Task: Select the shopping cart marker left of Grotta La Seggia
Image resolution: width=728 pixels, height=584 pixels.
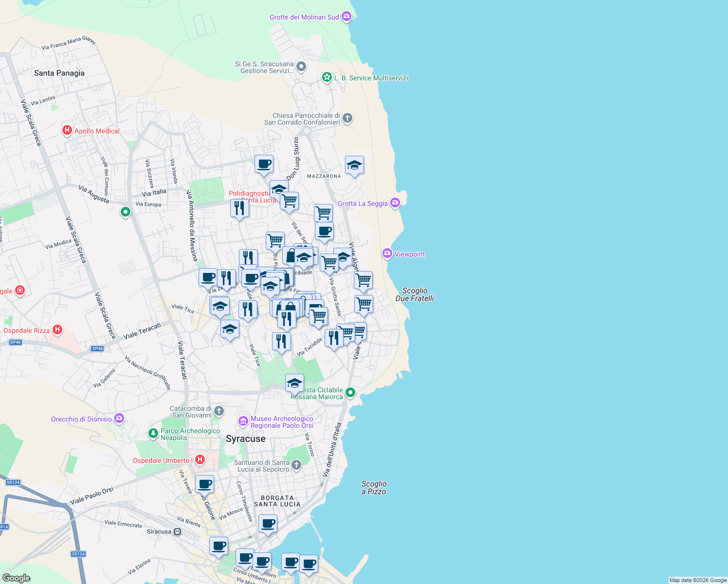Action: click(x=323, y=214)
